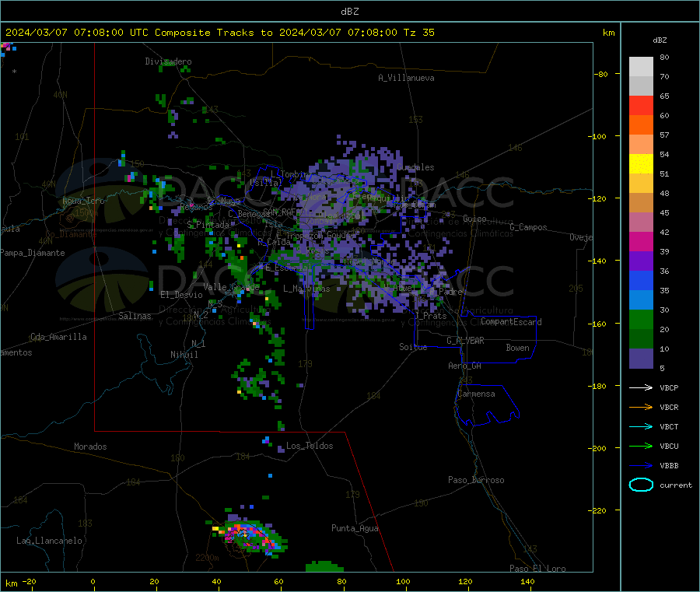Viewport: 700px width, 592px height.
Task: Click the 'Los_Toldos' map label
Action: coord(310,446)
